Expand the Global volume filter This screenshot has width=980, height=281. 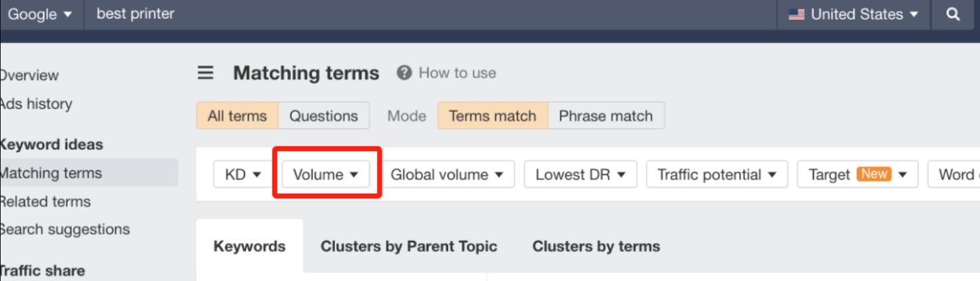pos(447,175)
